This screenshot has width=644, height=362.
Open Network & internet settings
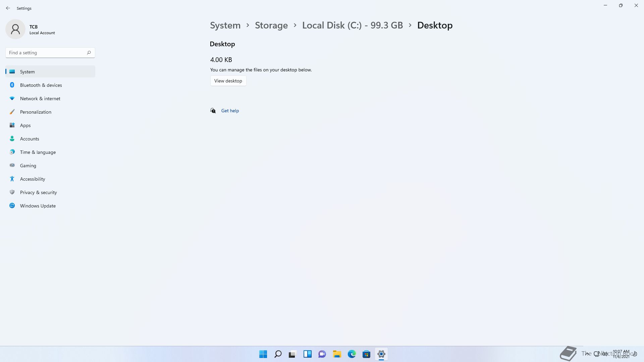[40, 99]
